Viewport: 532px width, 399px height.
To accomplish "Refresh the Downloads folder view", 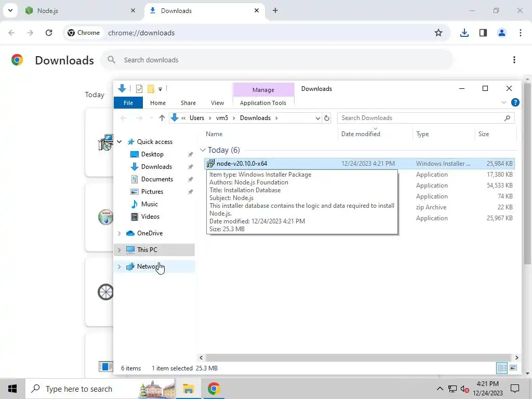I will tap(326, 118).
